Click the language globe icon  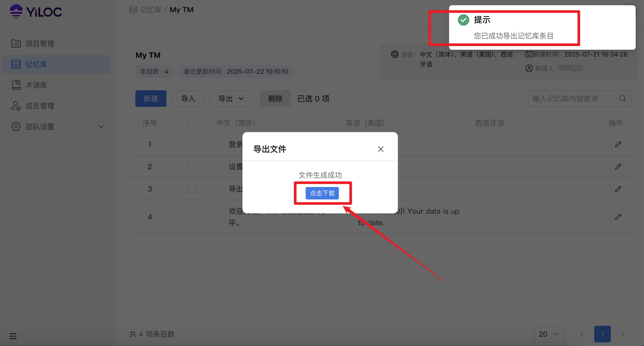[x=395, y=54]
